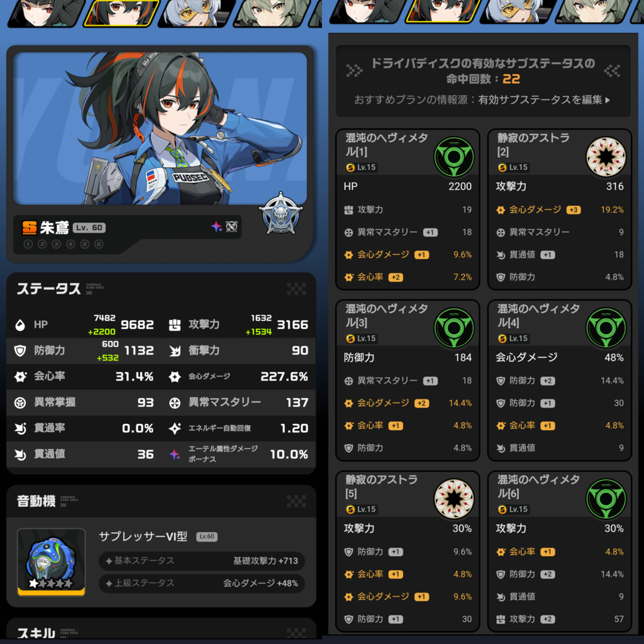This screenshot has height=644, width=644.
Task: Open the 混沌のヘヴィメタル[4] disk icon
Action: (x=606, y=328)
